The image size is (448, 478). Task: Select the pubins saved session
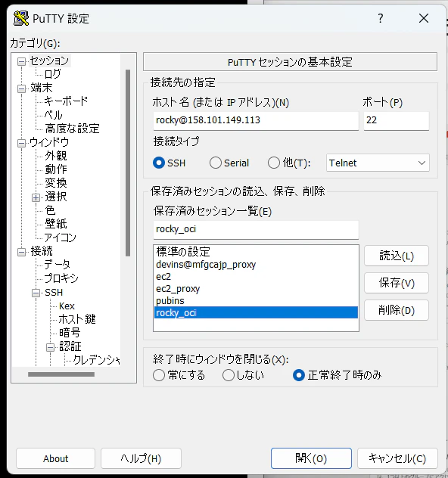pyautogui.click(x=256, y=300)
